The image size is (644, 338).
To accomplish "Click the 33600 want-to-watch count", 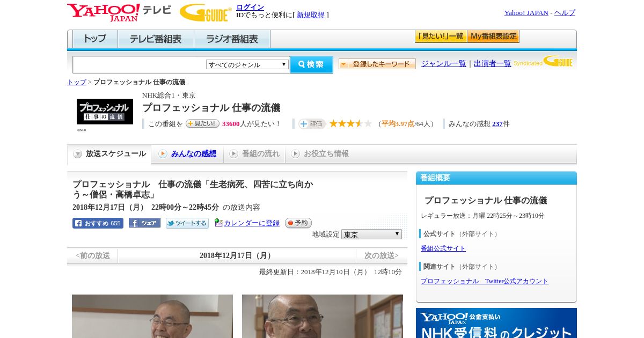I will 231,124.
